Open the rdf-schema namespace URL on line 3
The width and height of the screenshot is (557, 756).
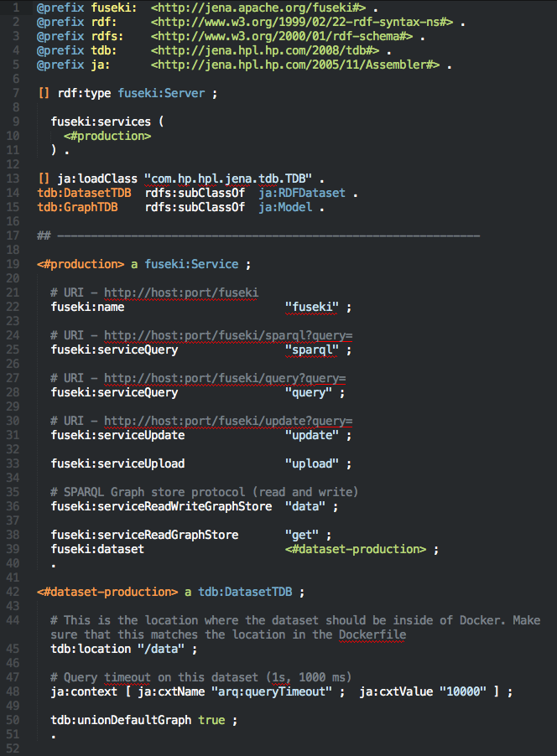pyautogui.click(x=282, y=36)
